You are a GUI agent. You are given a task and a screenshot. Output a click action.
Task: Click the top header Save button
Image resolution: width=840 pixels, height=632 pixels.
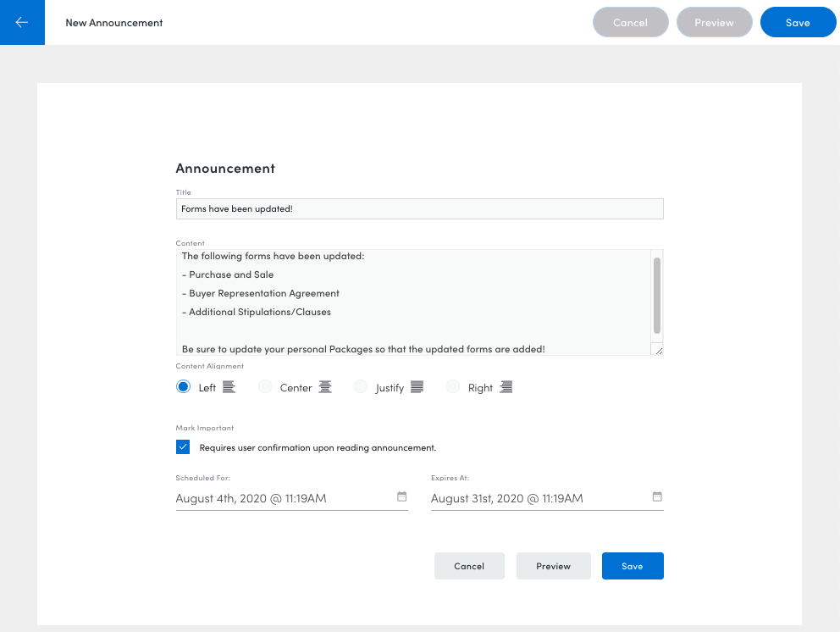point(798,23)
